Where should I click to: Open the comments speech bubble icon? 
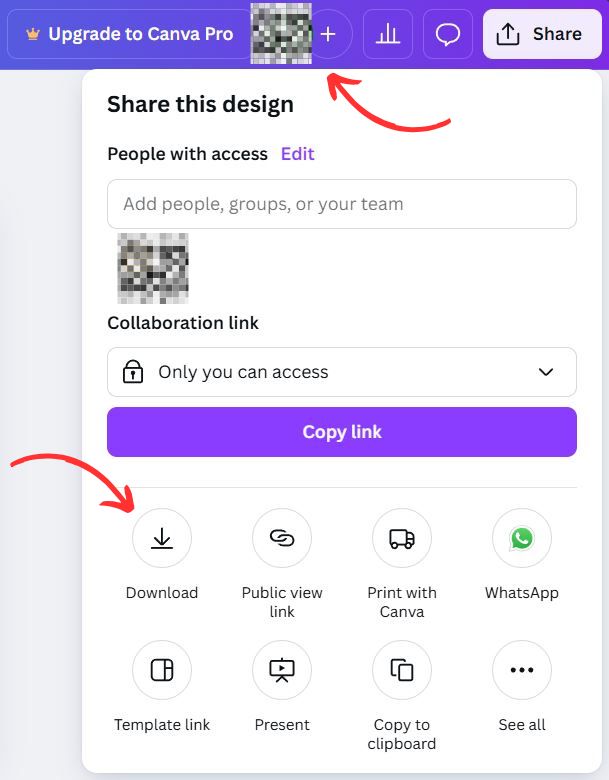[x=448, y=35]
